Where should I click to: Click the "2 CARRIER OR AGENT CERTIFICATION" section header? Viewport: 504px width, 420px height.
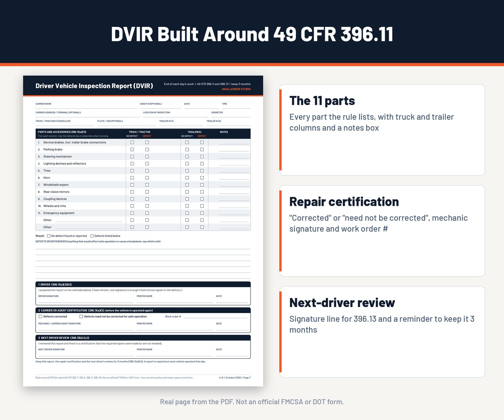pyautogui.click(x=143, y=310)
